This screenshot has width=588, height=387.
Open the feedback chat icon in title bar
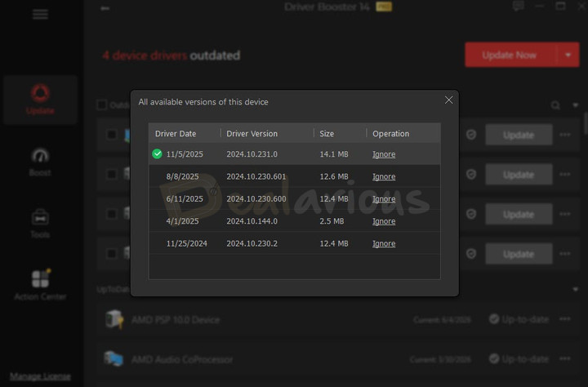(519, 6)
